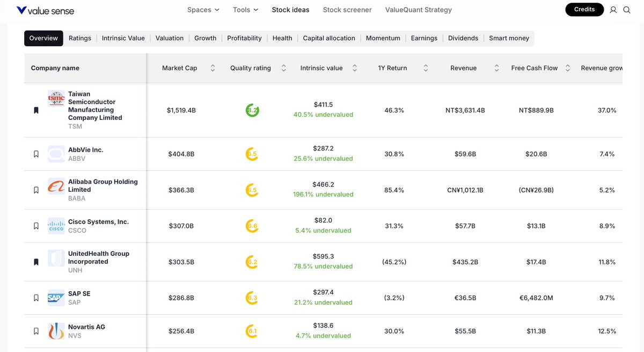Viewport: 644px width, 352px height.
Task: Expand the Spaces dropdown menu
Action: pos(203,10)
